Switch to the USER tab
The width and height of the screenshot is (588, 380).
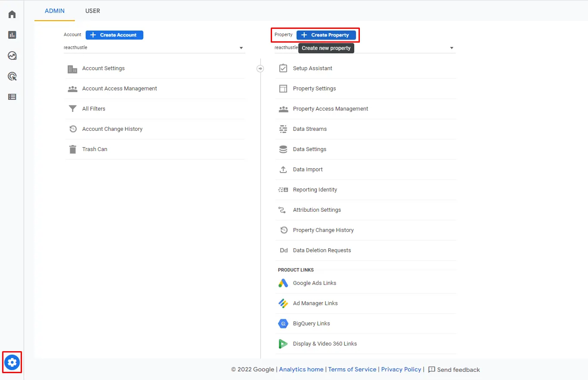point(93,11)
